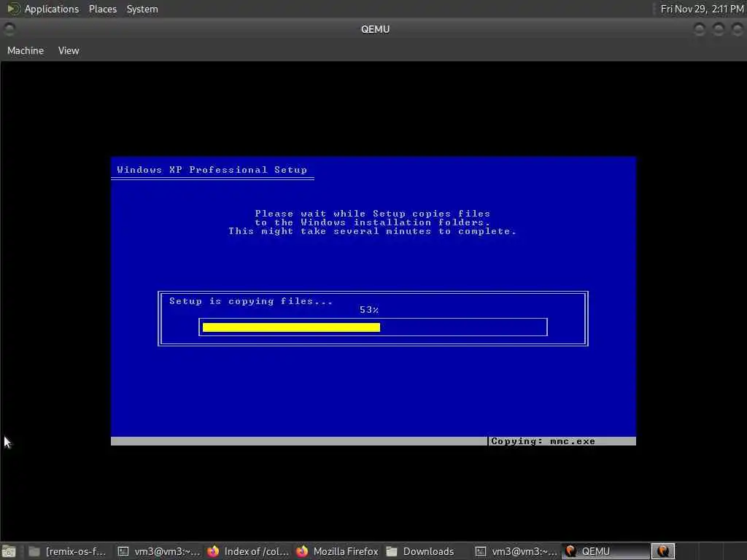Switch to the second vm3@vm3 terminal after Downloads
This screenshot has height=560, width=747.
(516, 551)
